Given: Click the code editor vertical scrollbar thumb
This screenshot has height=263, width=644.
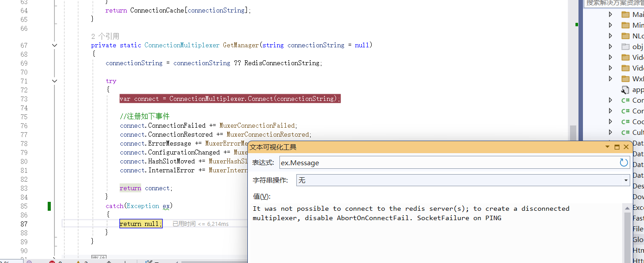Looking at the screenshot, I should pos(573,133).
